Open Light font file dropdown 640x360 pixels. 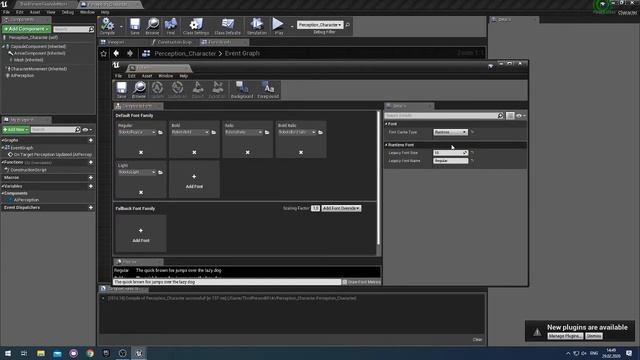(137, 172)
